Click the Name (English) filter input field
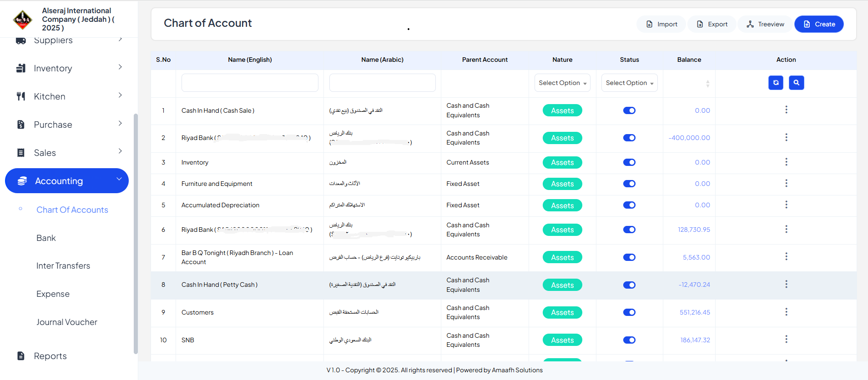 [250, 83]
